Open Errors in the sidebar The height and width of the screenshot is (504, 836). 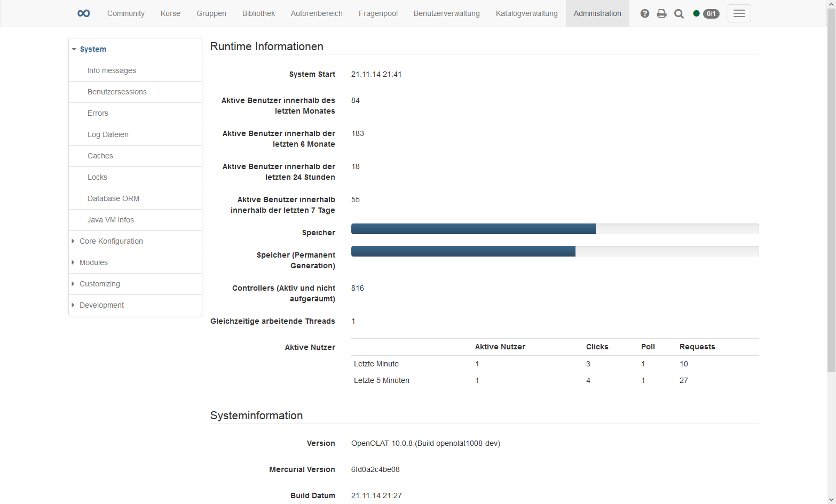(x=135, y=113)
